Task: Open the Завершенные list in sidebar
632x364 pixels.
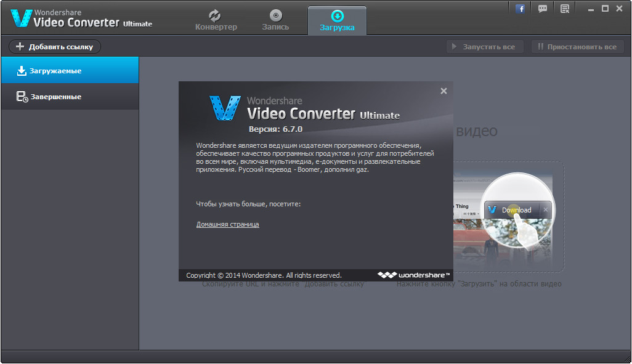Action: click(70, 97)
